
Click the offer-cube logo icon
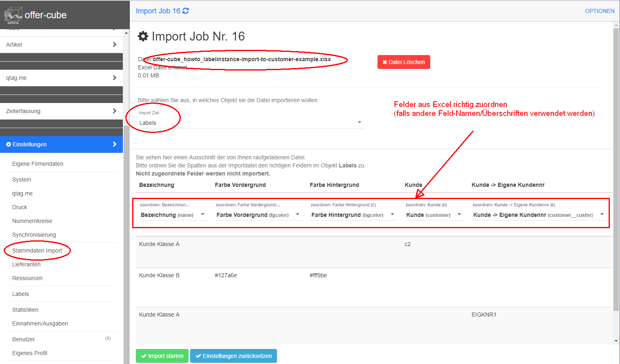pyautogui.click(x=13, y=15)
